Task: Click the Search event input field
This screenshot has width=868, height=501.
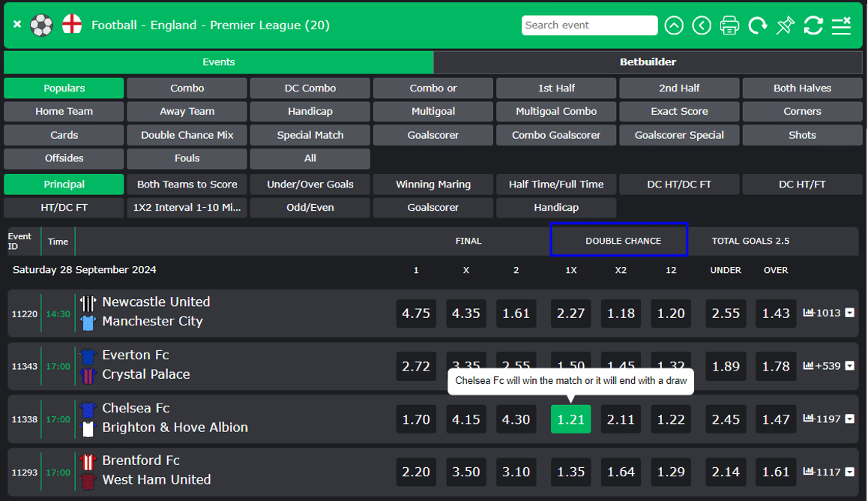Action: tap(589, 25)
